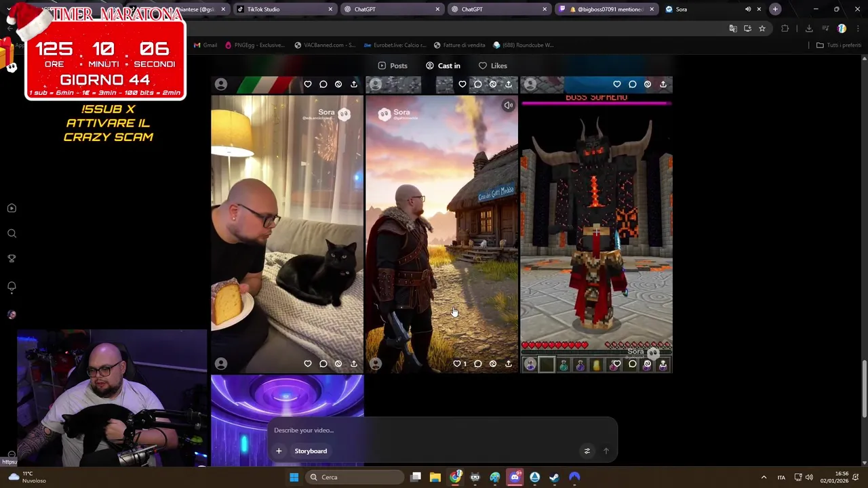Image resolution: width=868 pixels, height=488 pixels.
Task: Share the top-row middle gray stone video
Action: [x=509, y=84]
